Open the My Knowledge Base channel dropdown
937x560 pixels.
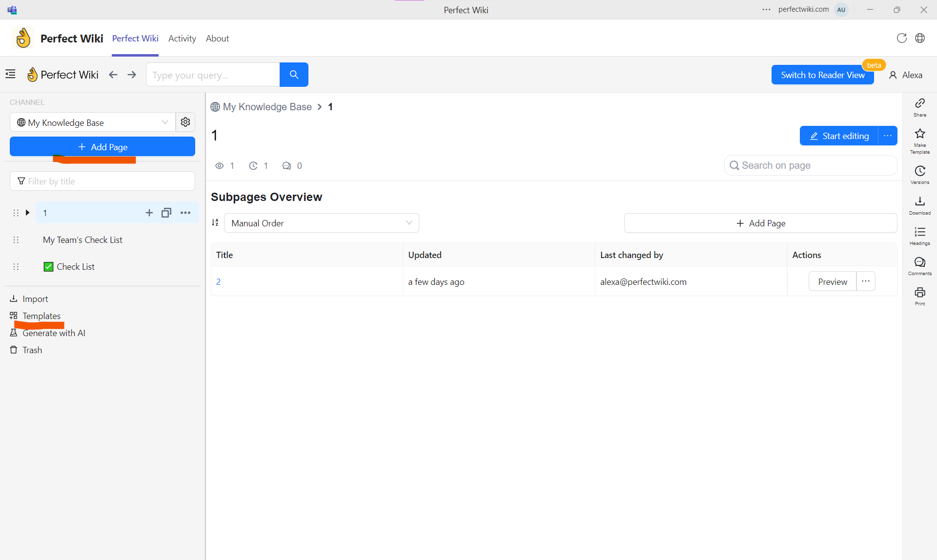click(x=93, y=122)
